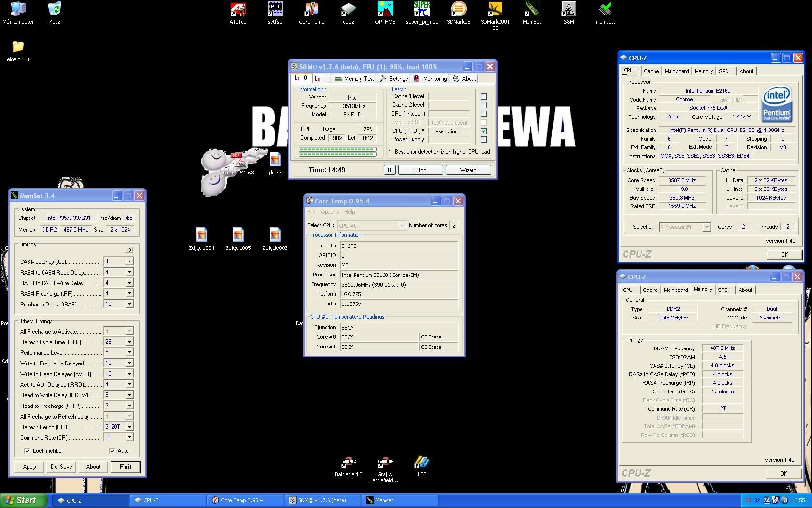
Task: Launch 3DMark05 desktop shortcut
Action: click(x=458, y=13)
